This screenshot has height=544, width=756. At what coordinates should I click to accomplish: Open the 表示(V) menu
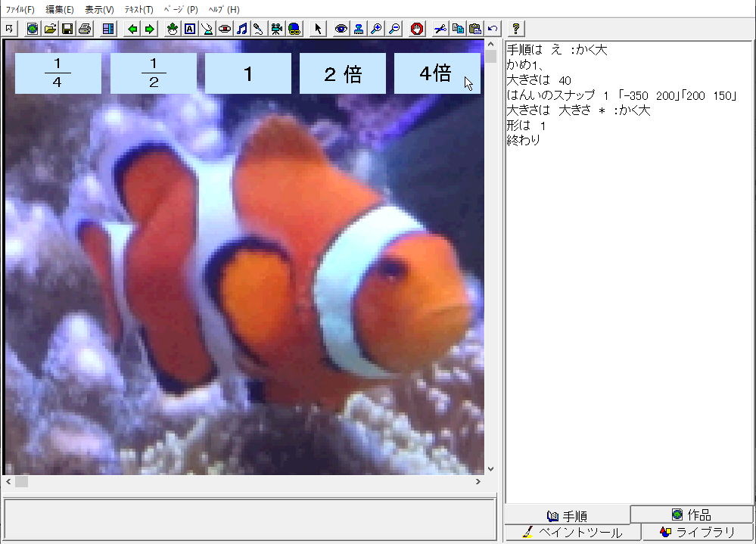pyautogui.click(x=99, y=10)
